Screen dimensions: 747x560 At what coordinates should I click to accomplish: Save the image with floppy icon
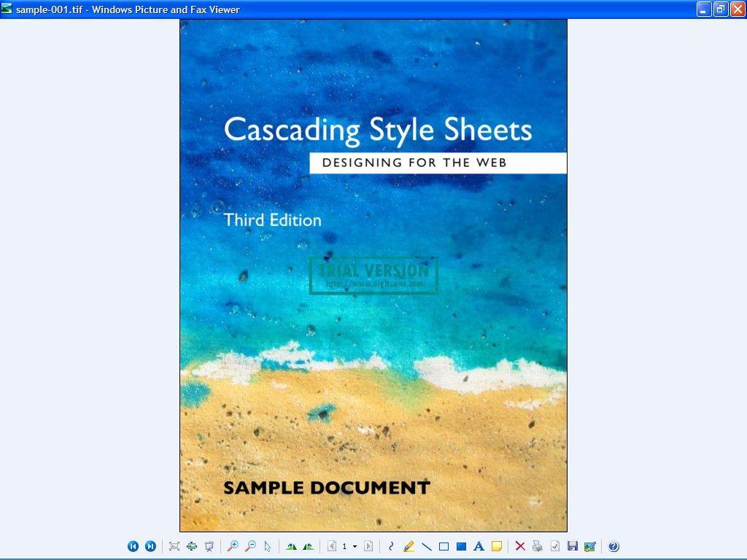point(573,546)
